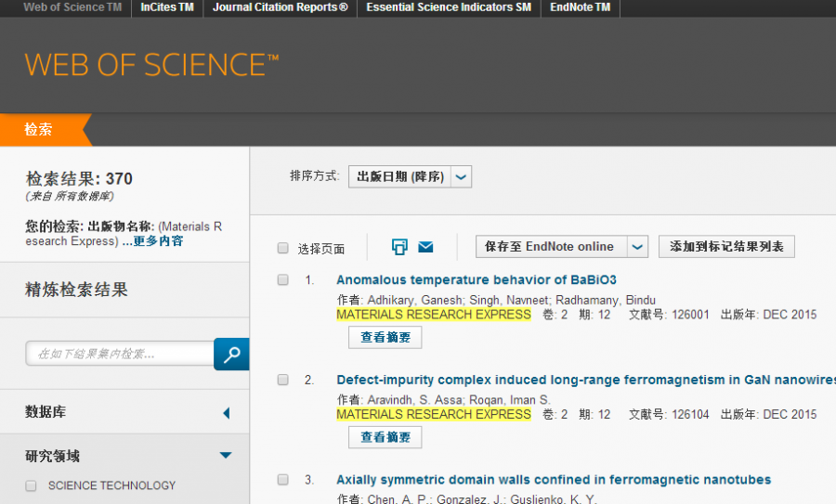Click the email results envelope icon
836x504 pixels.
click(425, 247)
